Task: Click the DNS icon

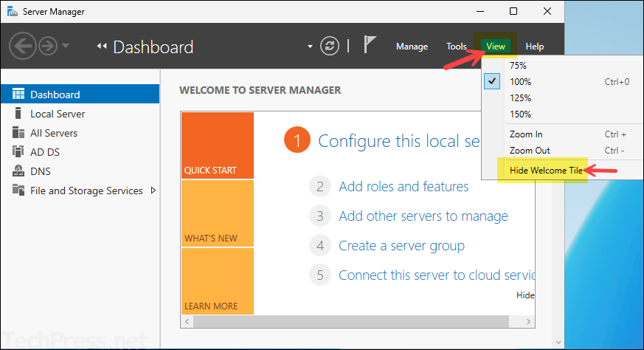Action: (18, 171)
